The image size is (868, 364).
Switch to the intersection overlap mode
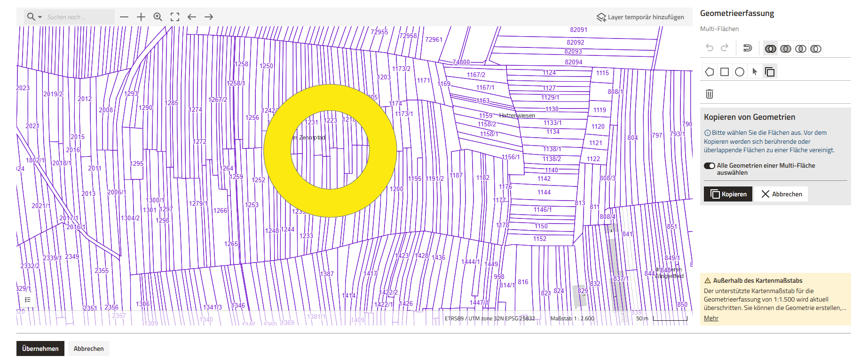[x=801, y=48]
